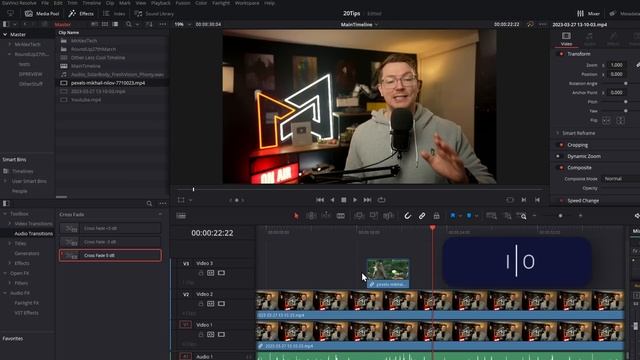Click the Zoom X value field
Screen dimensions: 640x360
coord(616,65)
